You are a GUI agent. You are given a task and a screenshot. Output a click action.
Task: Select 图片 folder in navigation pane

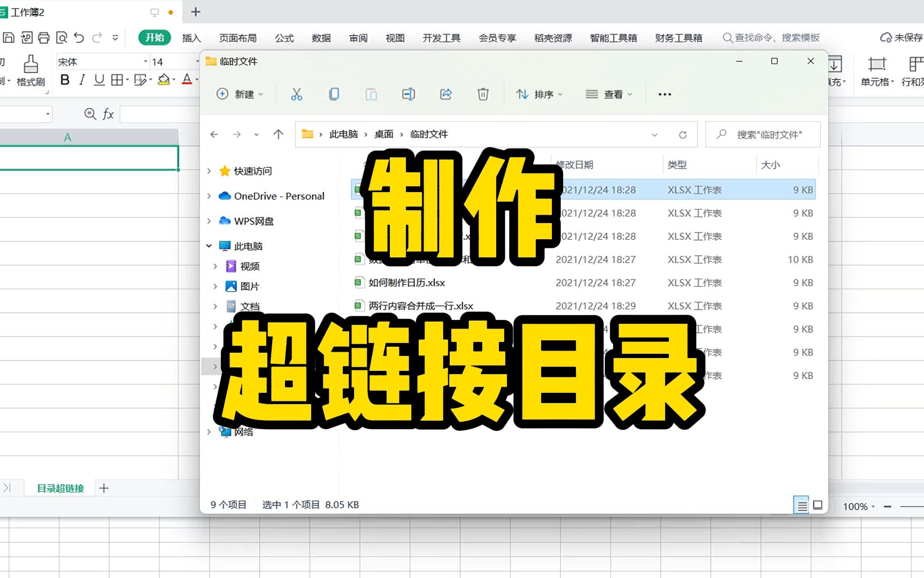[250, 286]
